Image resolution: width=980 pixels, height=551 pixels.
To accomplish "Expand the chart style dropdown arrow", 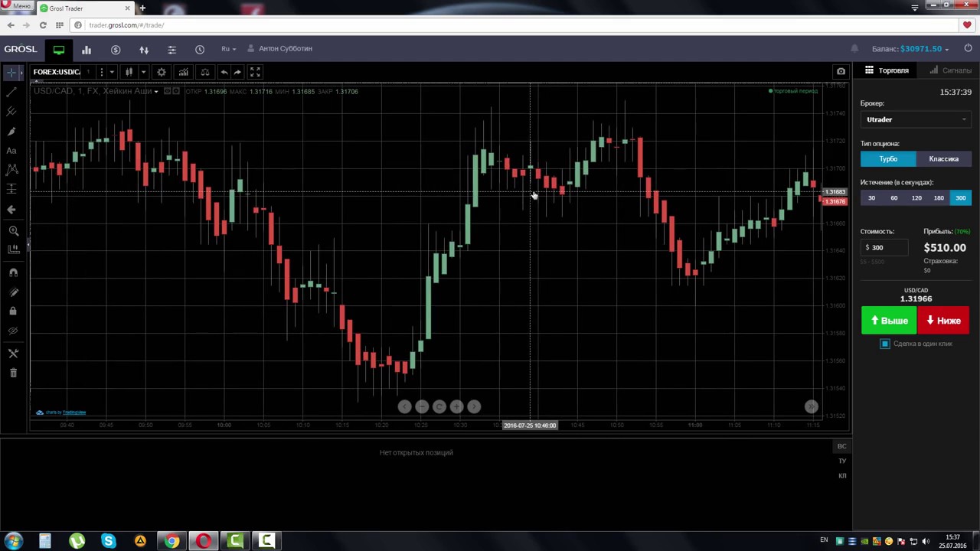I will coord(143,72).
